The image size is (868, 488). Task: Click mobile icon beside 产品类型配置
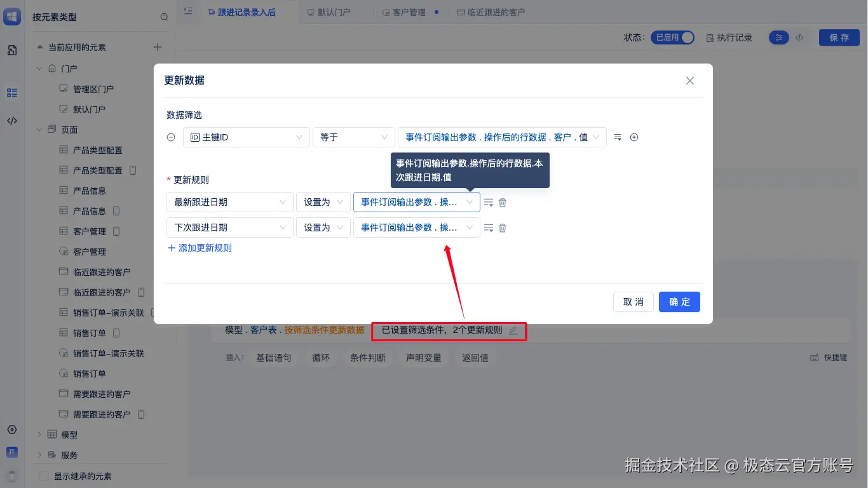click(133, 170)
